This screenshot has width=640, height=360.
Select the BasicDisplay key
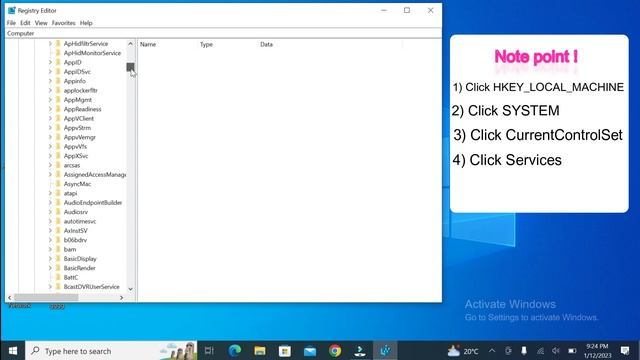click(80, 258)
